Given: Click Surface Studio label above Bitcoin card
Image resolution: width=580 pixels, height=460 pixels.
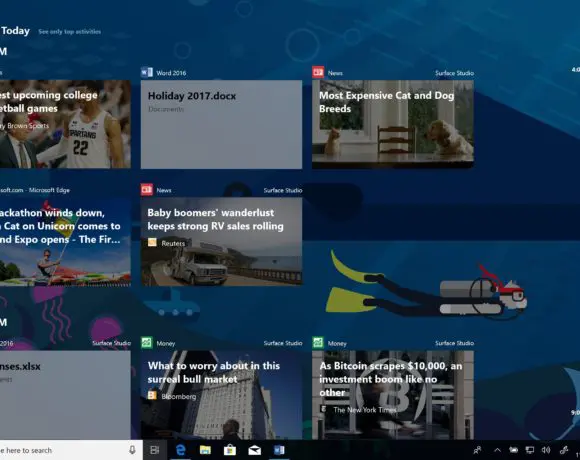Looking at the screenshot, I should point(454,343).
